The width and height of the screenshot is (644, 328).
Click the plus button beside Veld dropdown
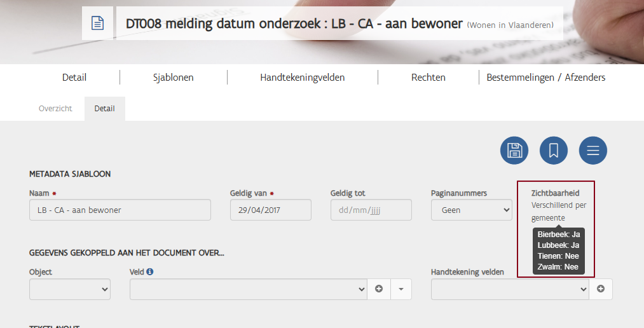(x=379, y=289)
